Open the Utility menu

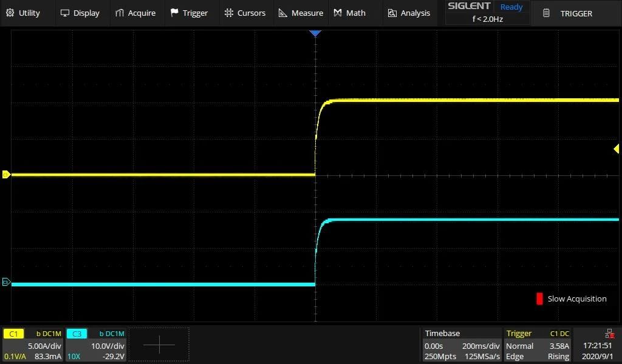coord(23,13)
